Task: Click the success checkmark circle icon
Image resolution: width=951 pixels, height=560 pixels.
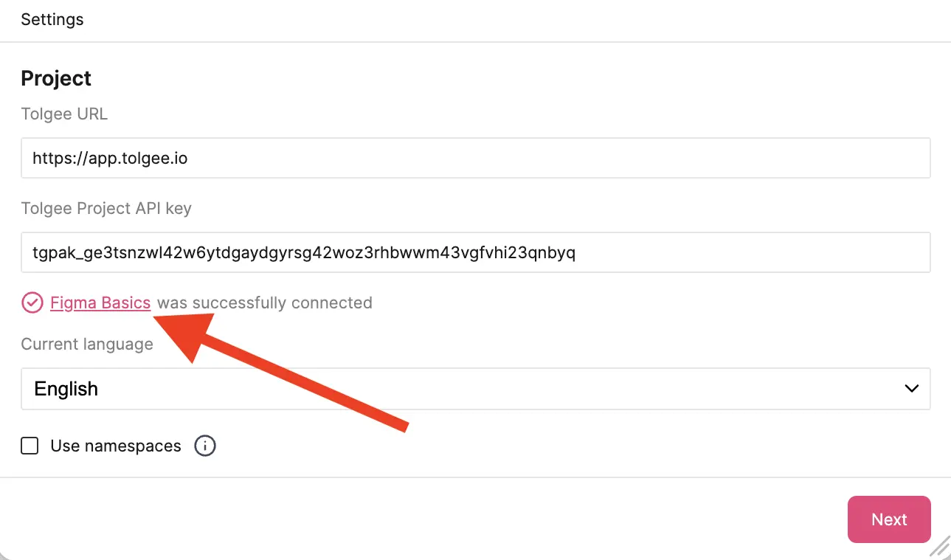Action: tap(32, 303)
